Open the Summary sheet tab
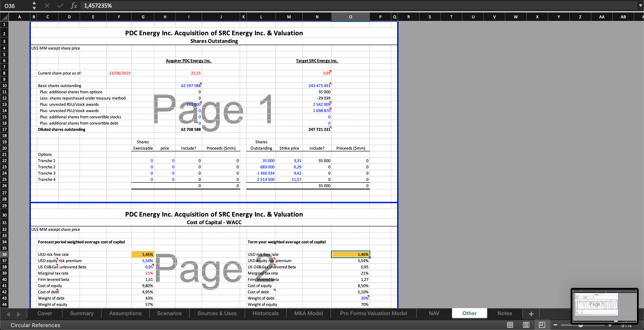 point(82,313)
